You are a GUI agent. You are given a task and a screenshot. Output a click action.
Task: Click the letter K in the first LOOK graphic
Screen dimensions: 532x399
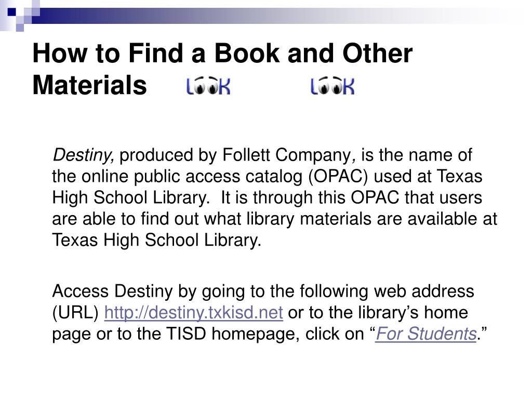[x=224, y=86]
